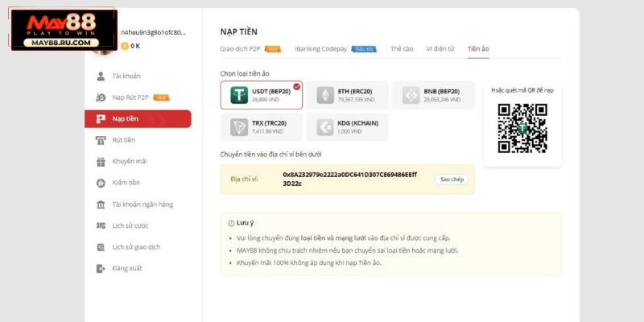Click the gold coin balance icon
Image resolution: width=644 pixels, height=322 pixels.
125,46
